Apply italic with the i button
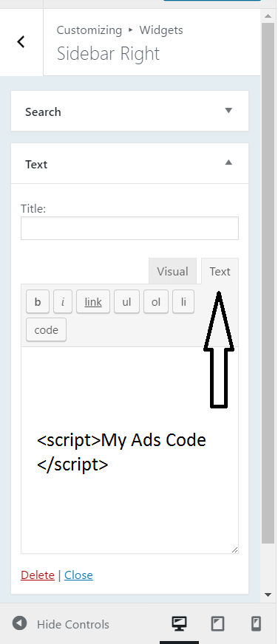 63,302
